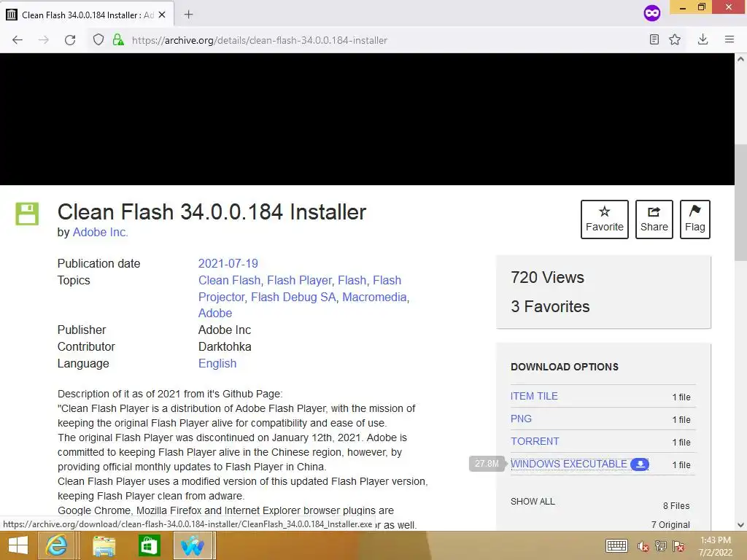Show site security info via the padlock icon

[118, 40]
